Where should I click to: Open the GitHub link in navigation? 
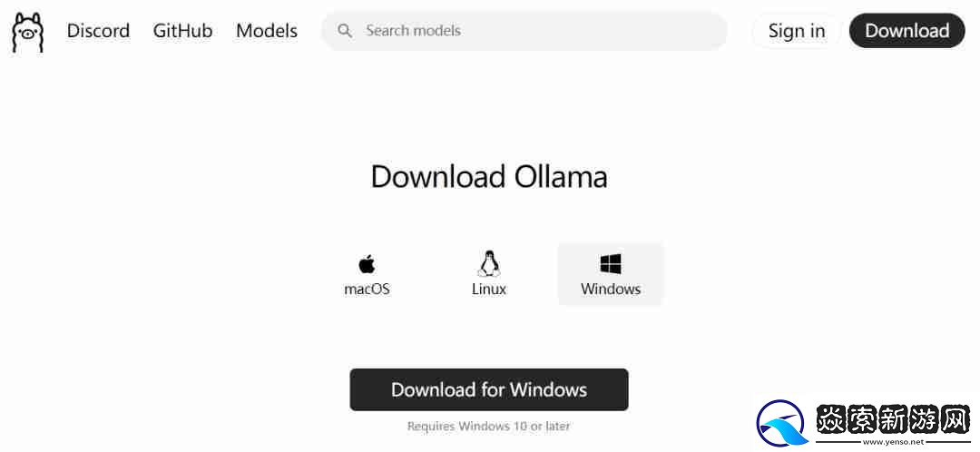[x=182, y=31]
